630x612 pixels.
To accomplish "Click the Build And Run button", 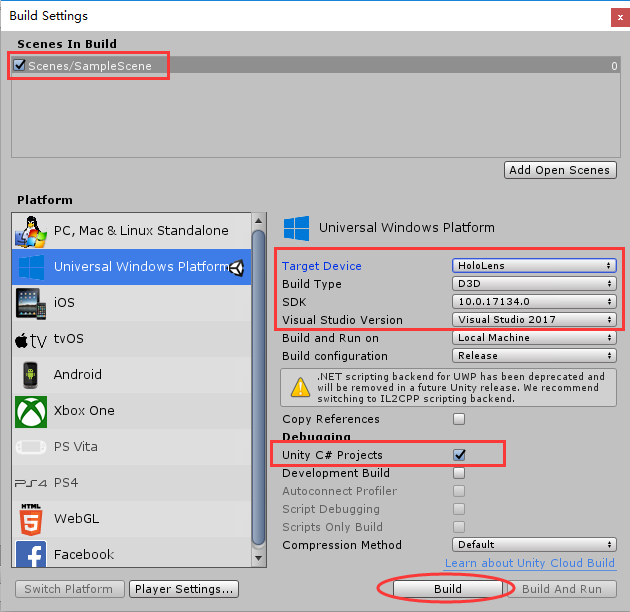I will 562,589.
